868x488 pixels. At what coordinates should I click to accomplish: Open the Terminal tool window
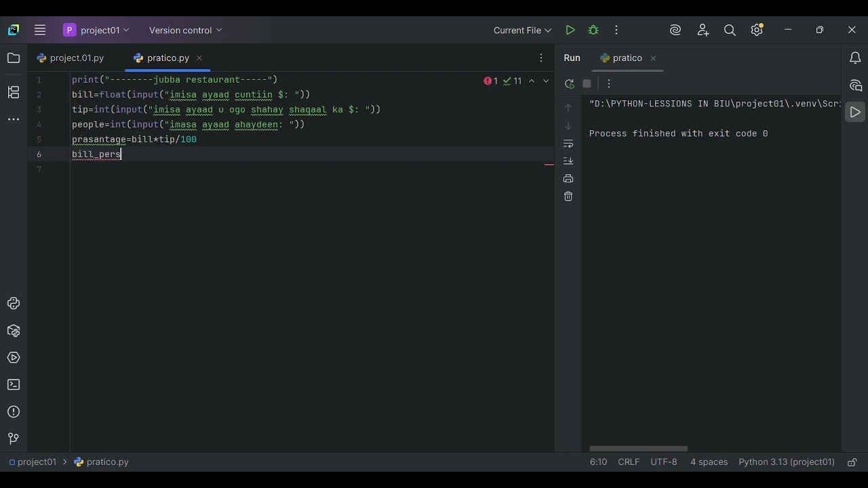tap(14, 385)
